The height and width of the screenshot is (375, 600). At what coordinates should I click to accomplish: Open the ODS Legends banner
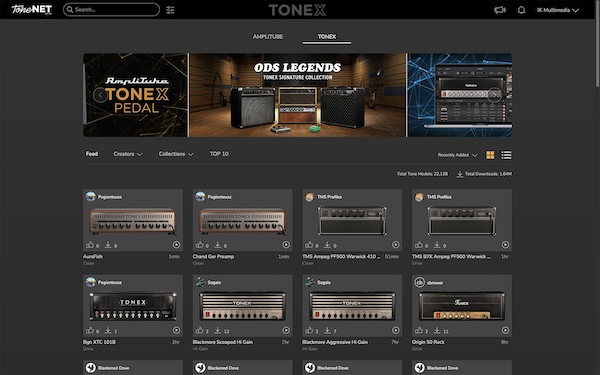pos(298,95)
